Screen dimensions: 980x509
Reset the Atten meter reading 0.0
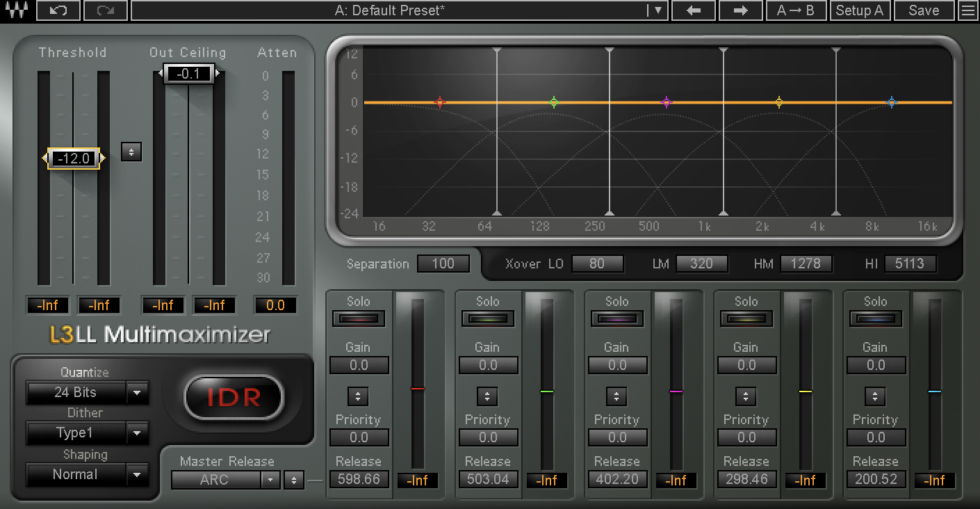click(x=275, y=305)
